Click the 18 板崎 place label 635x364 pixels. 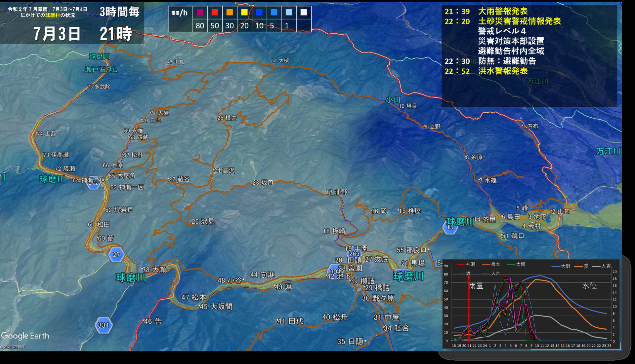click(x=334, y=231)
